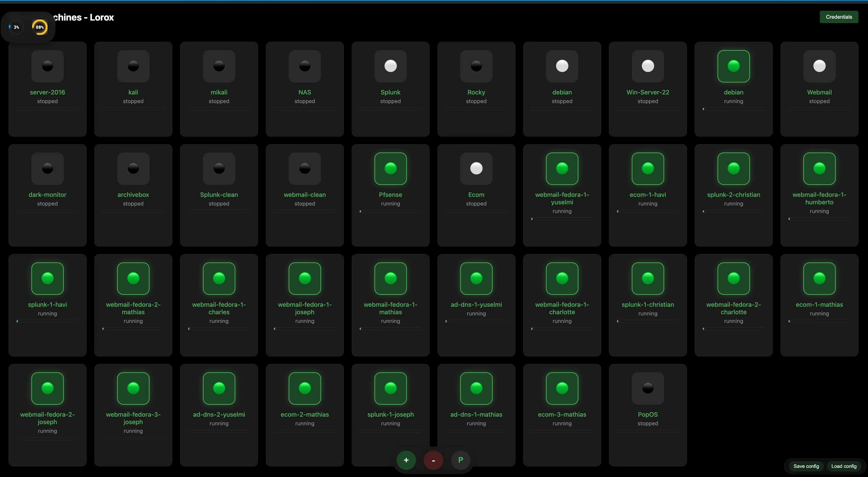868x477 pixels.
Task: Click the round P button
Action: 461,460
